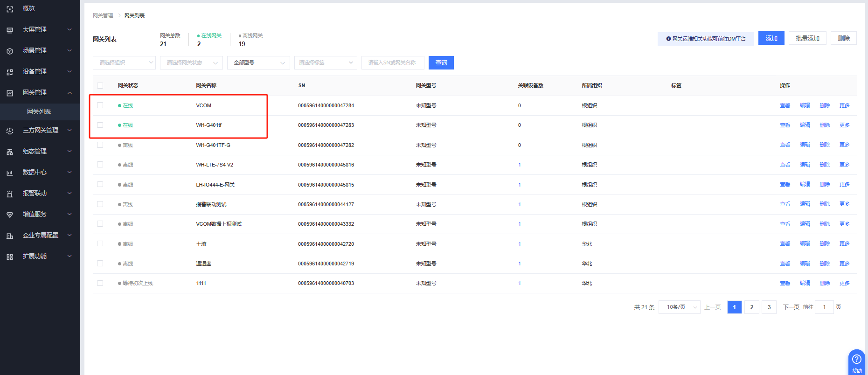The width and height of the screenshot is (868, 375).
Task: Open the 全部型号 model dropdown
Action: tap(258, 62)
